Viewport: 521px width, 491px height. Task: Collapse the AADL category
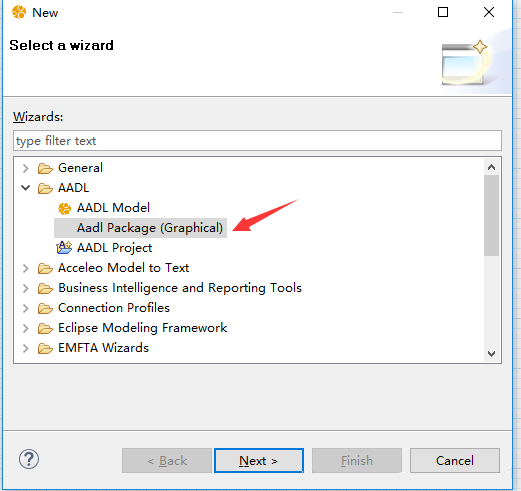point(26,188)
